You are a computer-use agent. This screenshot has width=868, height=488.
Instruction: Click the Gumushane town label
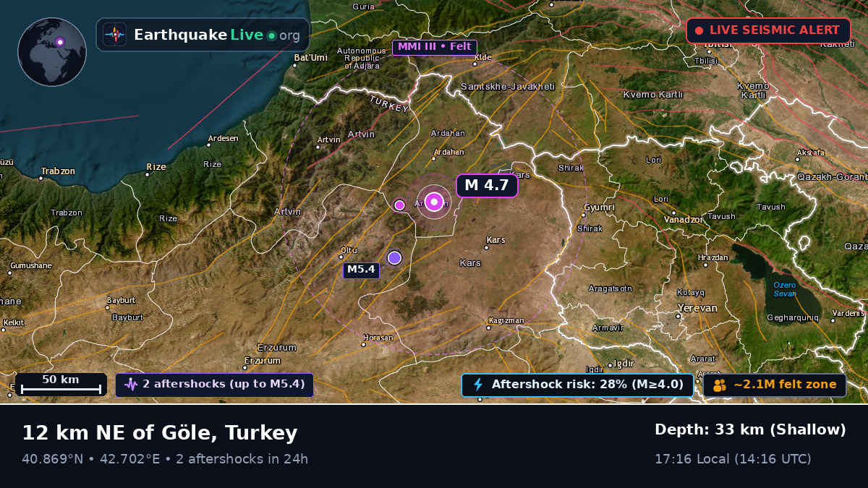coord(30,265)
